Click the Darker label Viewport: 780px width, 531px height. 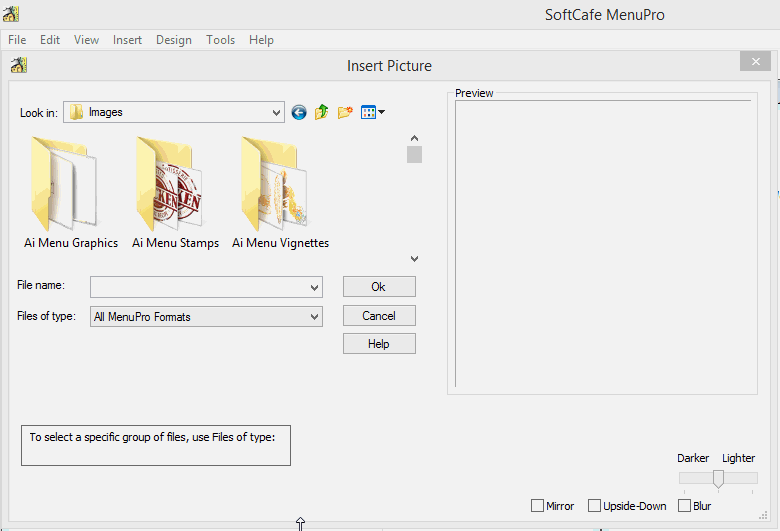[692, 458]
